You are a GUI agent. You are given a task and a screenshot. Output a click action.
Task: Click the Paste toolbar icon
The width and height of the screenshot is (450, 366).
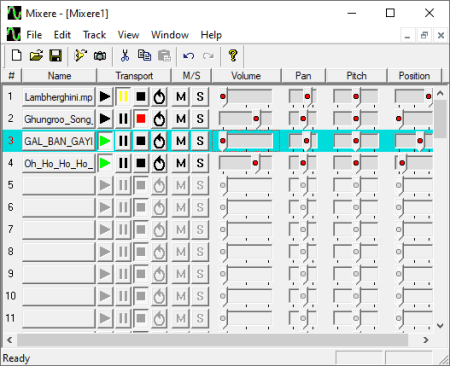[x=164, y=55]
